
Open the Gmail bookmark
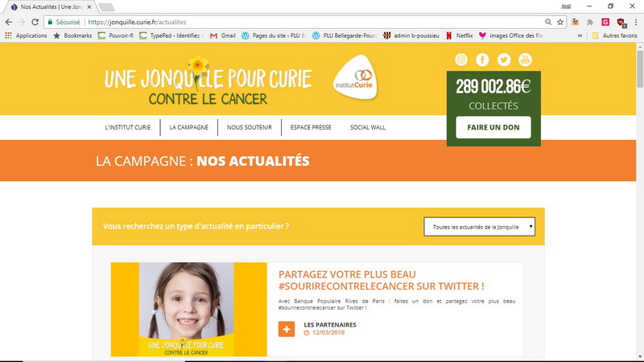(x=223, y=35)
